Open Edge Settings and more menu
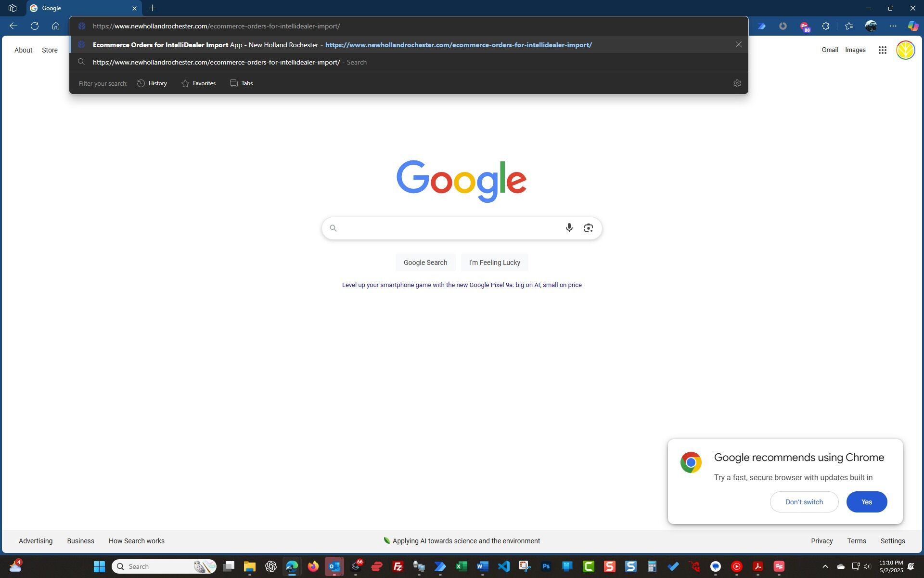This screenshot has width=924, height=578. tap(893, 26)
